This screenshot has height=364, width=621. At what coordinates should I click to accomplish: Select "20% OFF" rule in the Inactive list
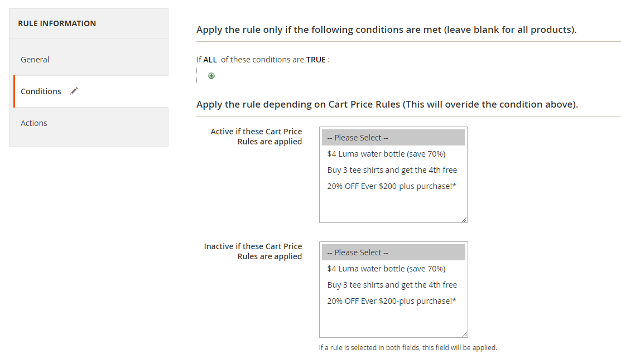tap(392, 301)
